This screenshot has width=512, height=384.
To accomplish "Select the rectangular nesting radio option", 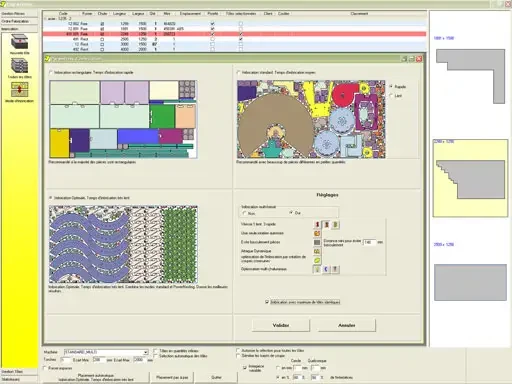I will click(x=51, y=72).
